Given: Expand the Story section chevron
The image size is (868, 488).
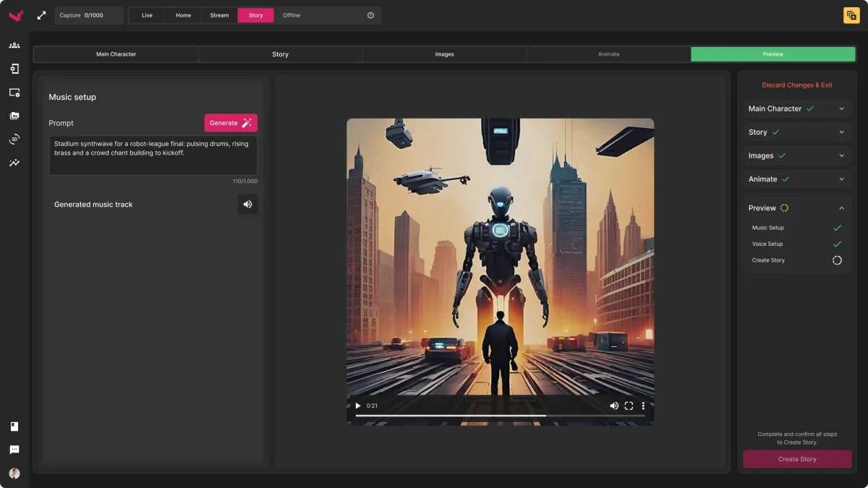Looking at the screenshot, I should pos(842,132).
